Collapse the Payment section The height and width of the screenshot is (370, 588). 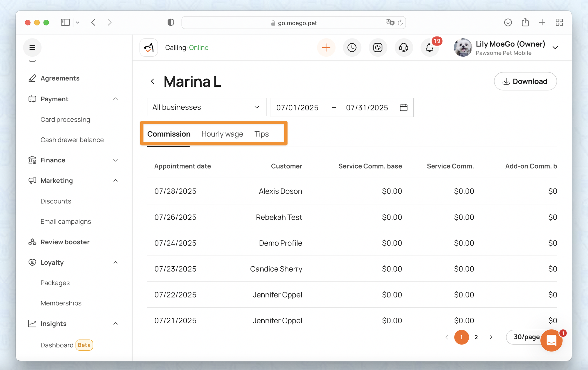click(116, 99)
